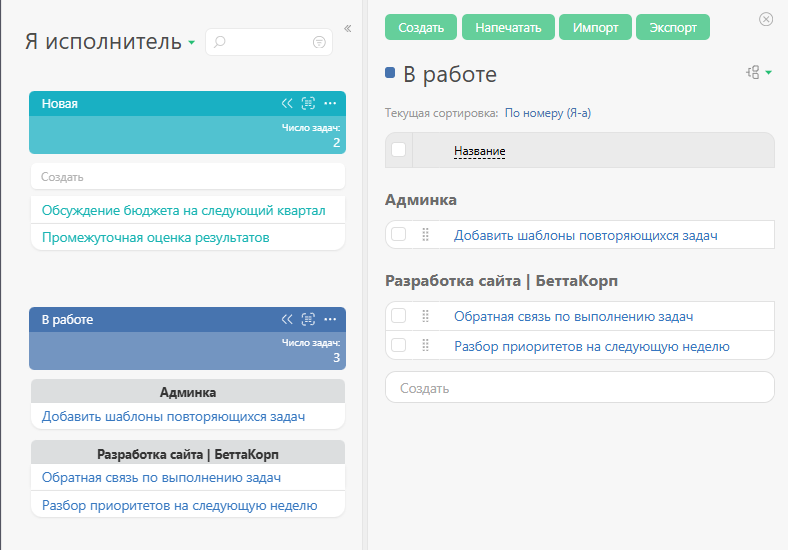Click Разработка сайта | БеттаКорп heading in right panel

pos(501,281)
